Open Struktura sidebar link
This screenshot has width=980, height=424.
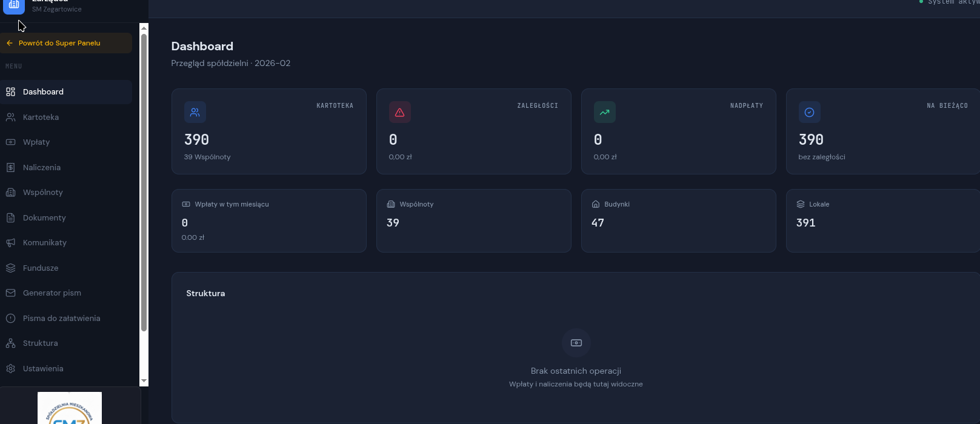coord(66,343)
